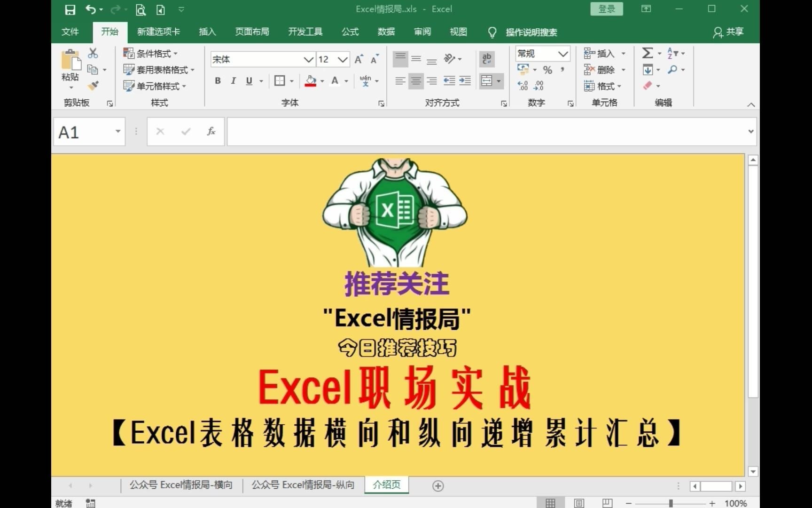The width and height of the screenshot is (812, 508).
Task: Toggle wrap text in alignment group
Action: click(x=487, y=59)
